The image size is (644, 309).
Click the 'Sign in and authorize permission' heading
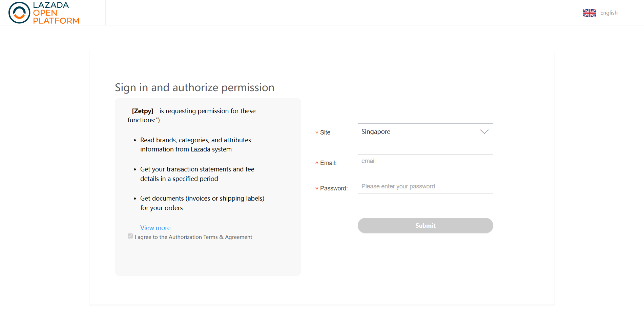pos(194,87)
